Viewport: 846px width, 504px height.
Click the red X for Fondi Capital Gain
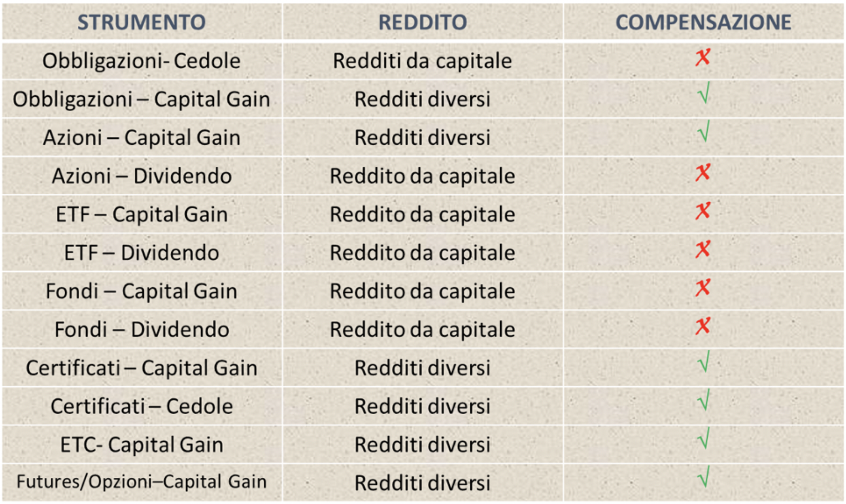coord(703,288)
